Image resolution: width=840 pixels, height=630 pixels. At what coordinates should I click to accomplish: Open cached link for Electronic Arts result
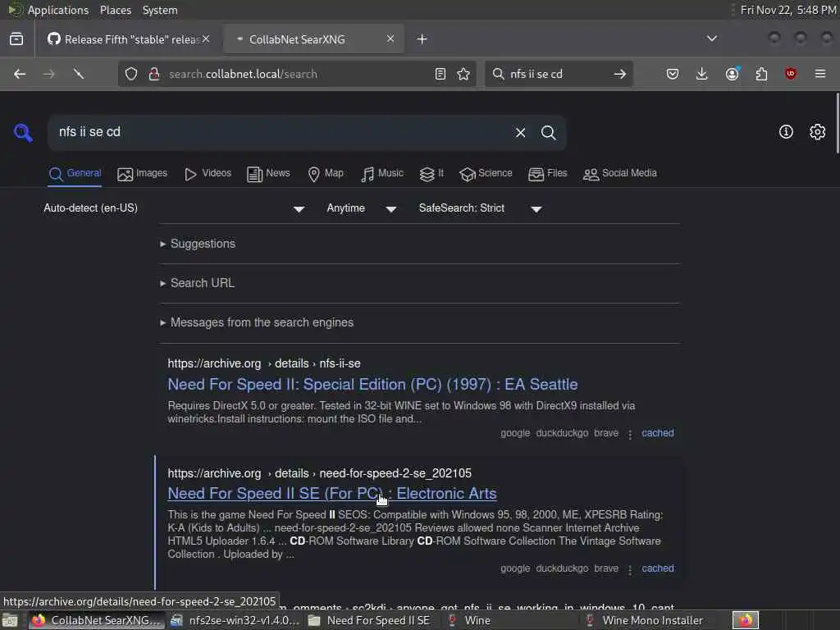pyautogui.click(x=657, y=568)
